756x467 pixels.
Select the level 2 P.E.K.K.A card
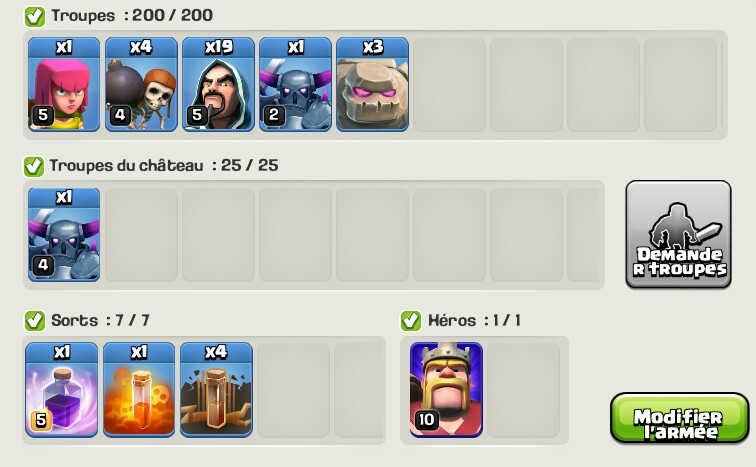(x=296, y=84)
